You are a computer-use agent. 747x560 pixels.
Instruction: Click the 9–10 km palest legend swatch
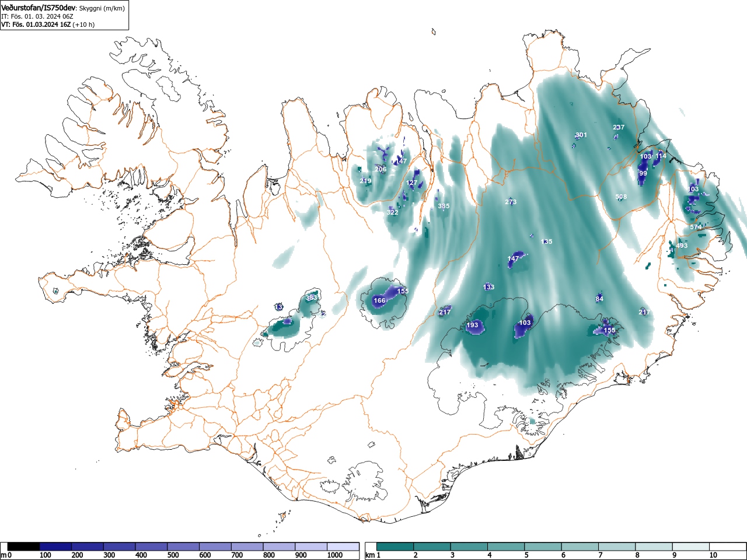click(690, 547)
